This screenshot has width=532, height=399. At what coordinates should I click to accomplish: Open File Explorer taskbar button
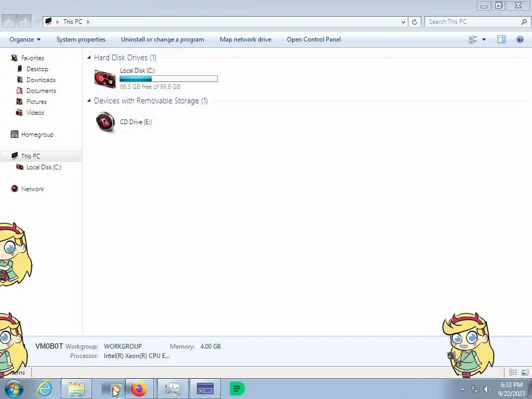pyautogui.click(x=76, y=389)
